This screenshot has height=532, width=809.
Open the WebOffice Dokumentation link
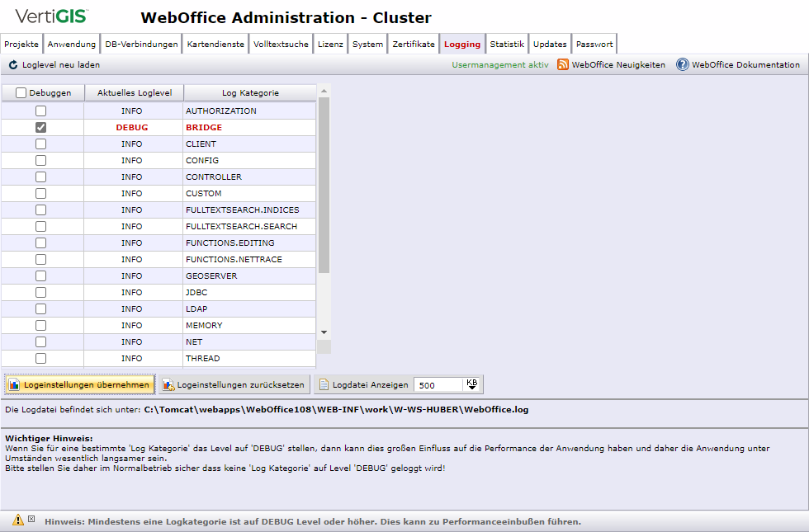745,65
